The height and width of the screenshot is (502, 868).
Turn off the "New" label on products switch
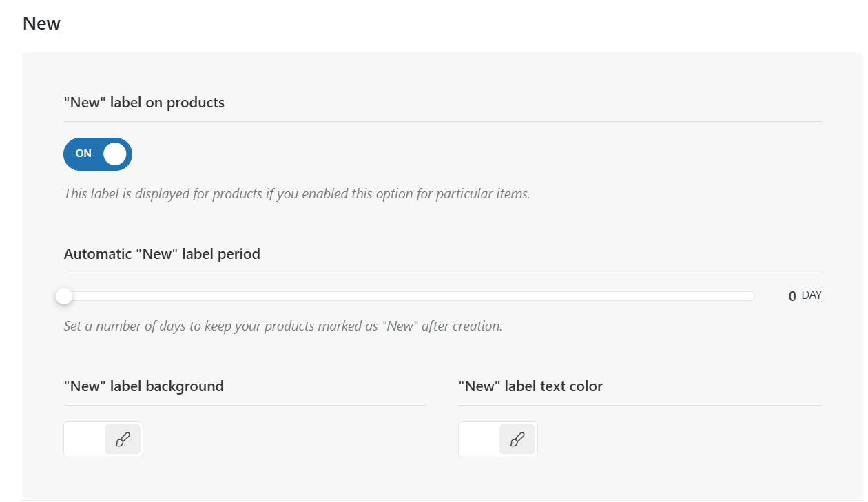click(x=98, y=154)
